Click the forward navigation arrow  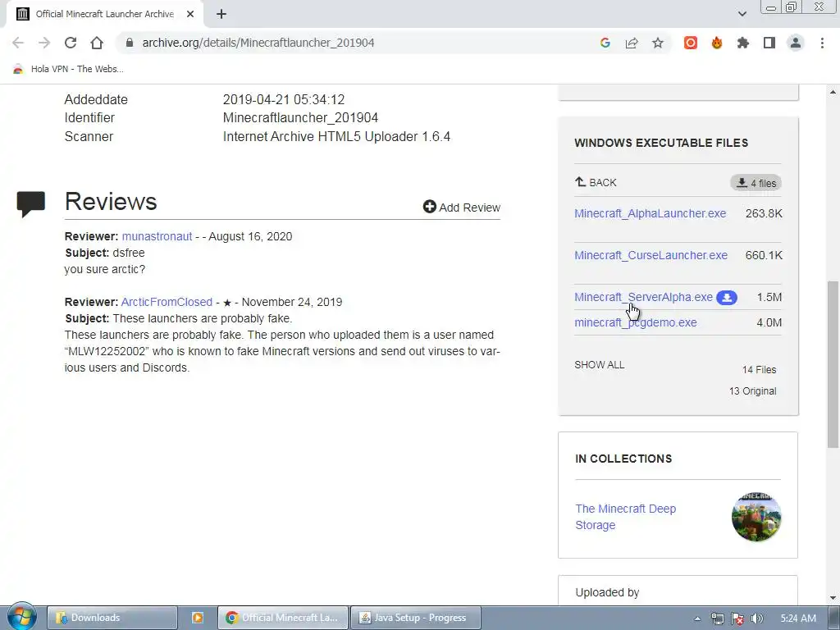(44, 43)
